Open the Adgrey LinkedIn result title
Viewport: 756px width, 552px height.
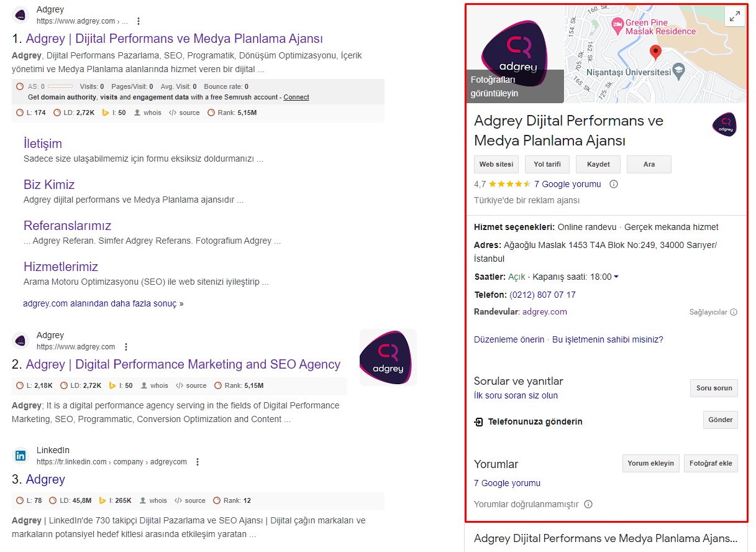[45, 479]
